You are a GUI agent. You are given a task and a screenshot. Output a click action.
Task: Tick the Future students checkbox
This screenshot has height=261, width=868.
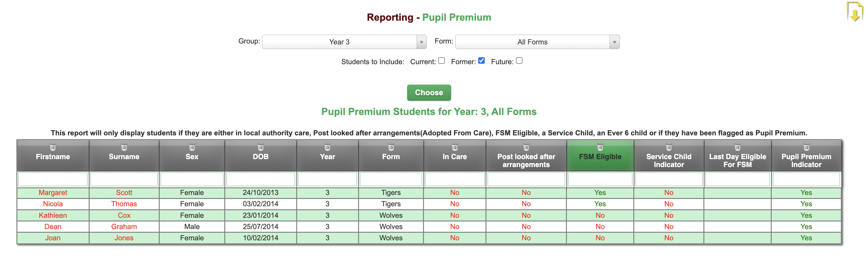point(519,61)
